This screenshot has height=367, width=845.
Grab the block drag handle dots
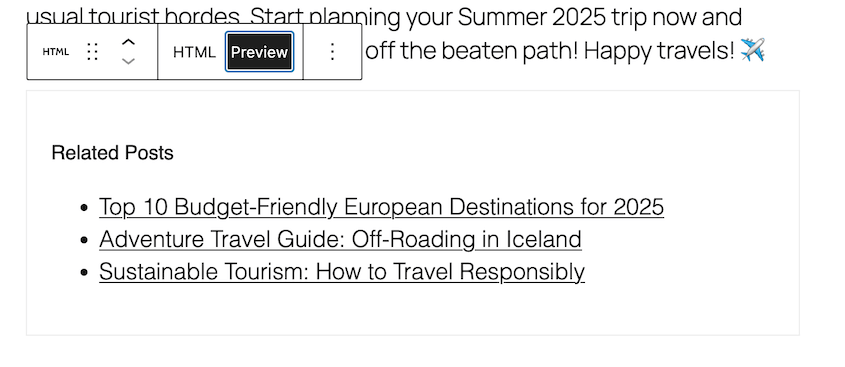[92, 52]
